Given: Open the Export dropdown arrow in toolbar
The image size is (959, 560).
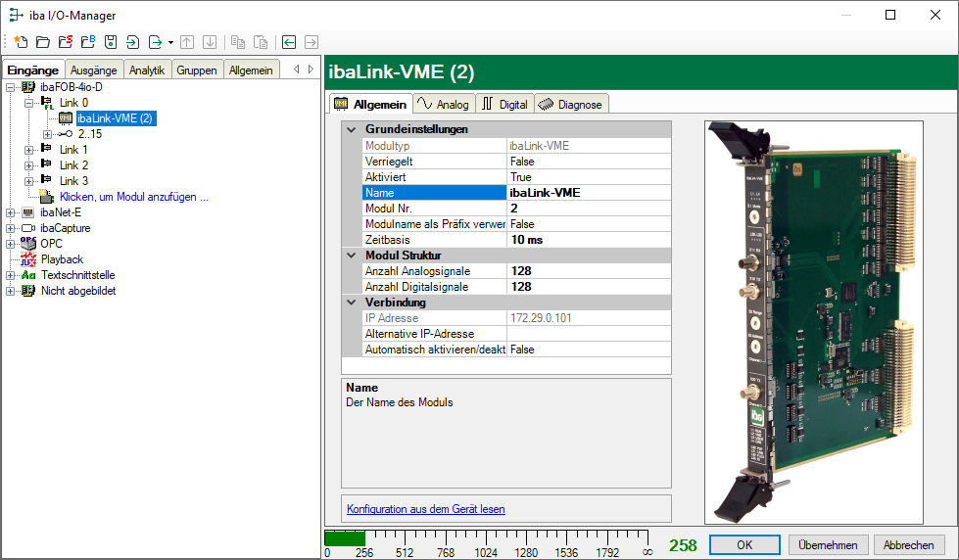Looking at the screenshot, I should click(170, 42).
